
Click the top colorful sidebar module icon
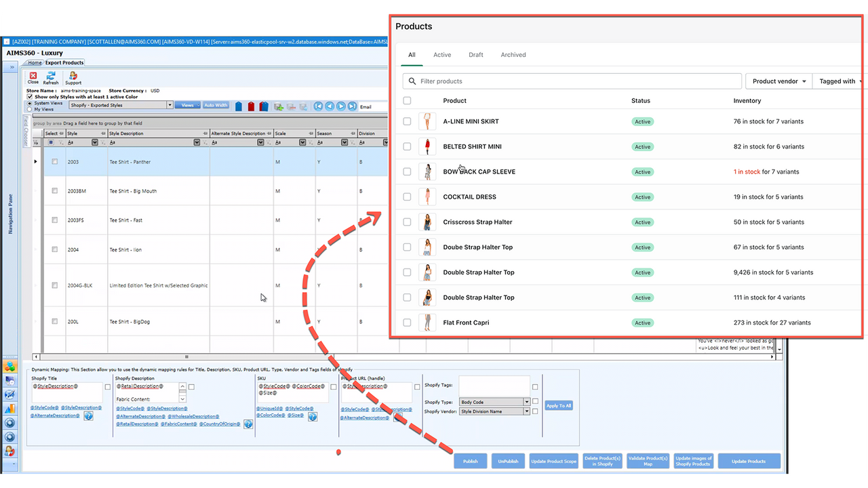coord(9,367)
